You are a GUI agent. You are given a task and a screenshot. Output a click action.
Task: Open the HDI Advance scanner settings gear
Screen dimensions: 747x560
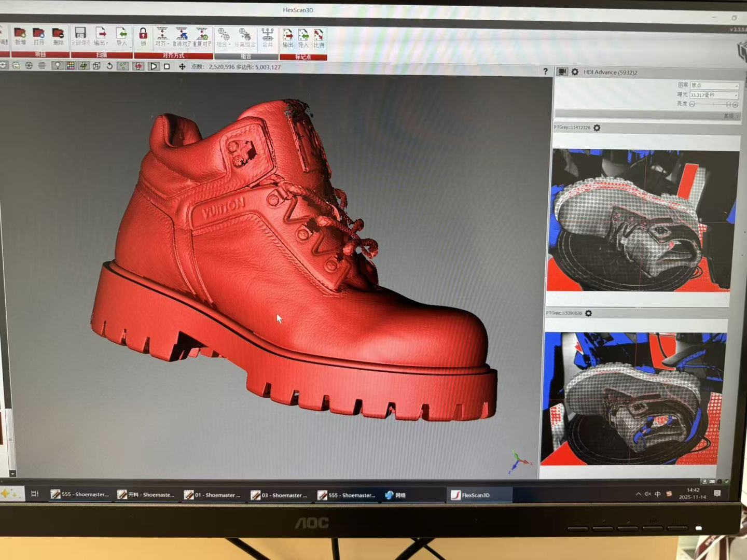click(575, 72)
